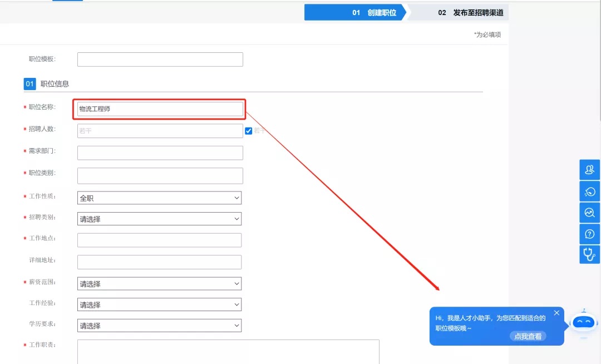The image size is (601, 364).
Task: Uncheck the 若干 checkbox
Action: (x=249, y=131)
